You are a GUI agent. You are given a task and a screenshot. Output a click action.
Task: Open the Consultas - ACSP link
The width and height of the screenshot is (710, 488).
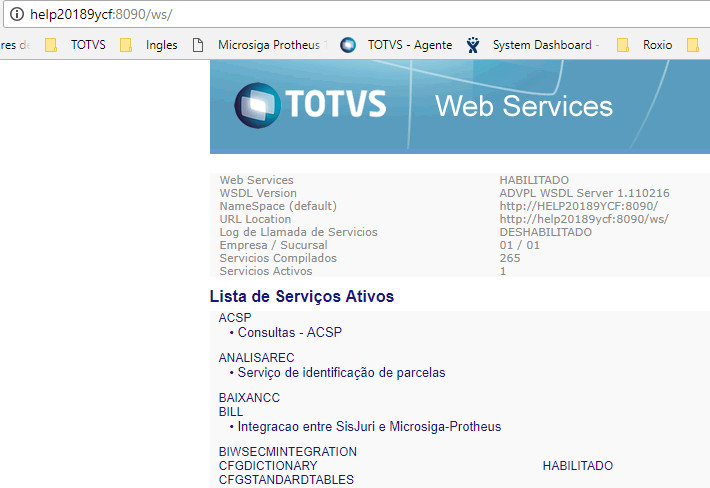pyautogui.click(x=290, y=332)
